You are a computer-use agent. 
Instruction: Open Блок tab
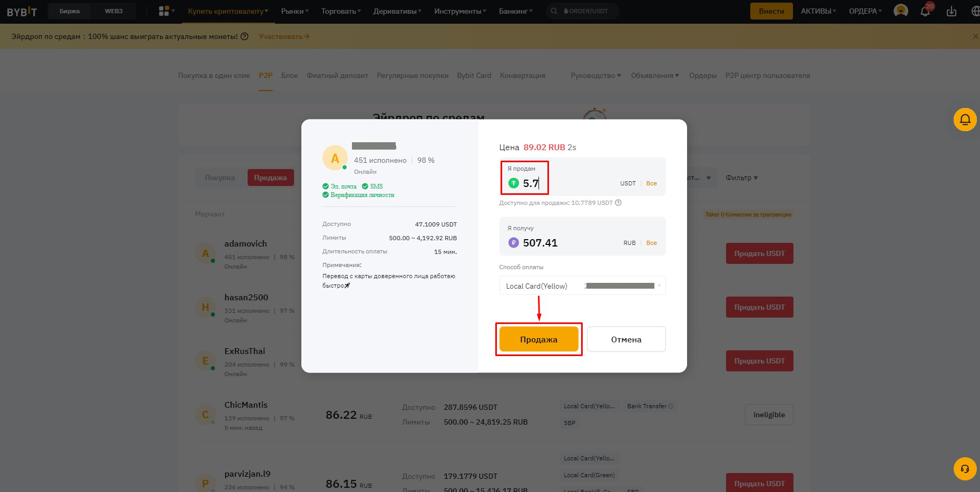pos(290,75)
